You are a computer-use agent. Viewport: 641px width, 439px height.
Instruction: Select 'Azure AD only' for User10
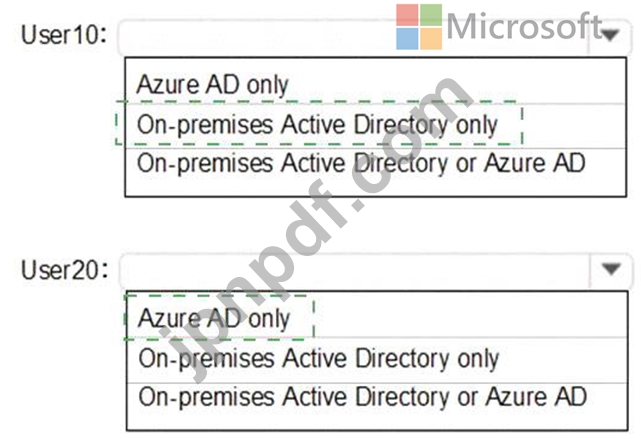[x=213, y=85]
